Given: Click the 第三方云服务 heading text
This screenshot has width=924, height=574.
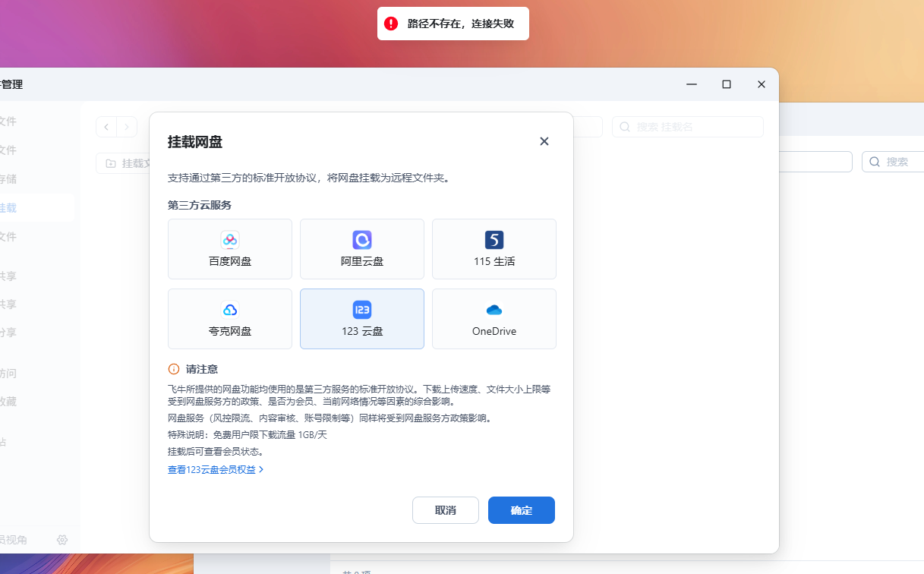Looking at the screenshot, I should pyautogui.click(x=200, y=205).
